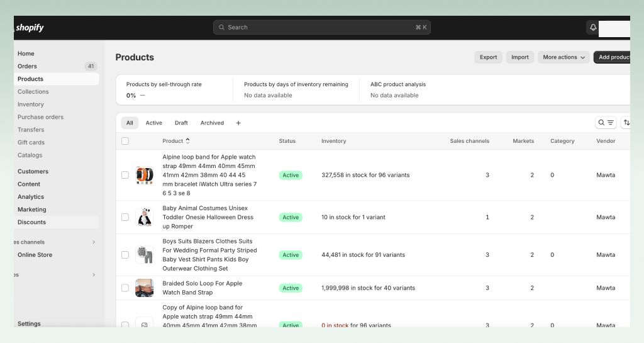Image resolution: width=644 pixels, height=343 pixels.
Task: Click the Import button
Action: (x=520, y=57)
